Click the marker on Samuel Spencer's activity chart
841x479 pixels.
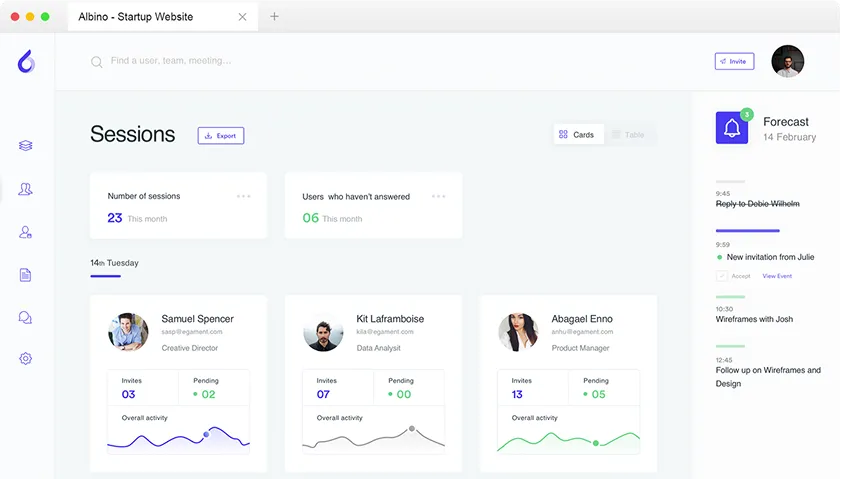tap(206, 434)
